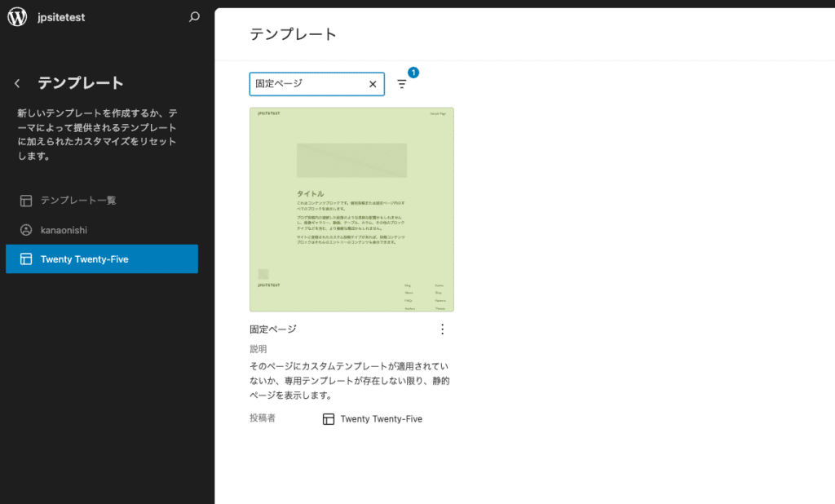Screen dimensions: 835x504
Task: Click the template icon beside 投稿者 Twenty Twenty-Five
Action: click(329, 418)
